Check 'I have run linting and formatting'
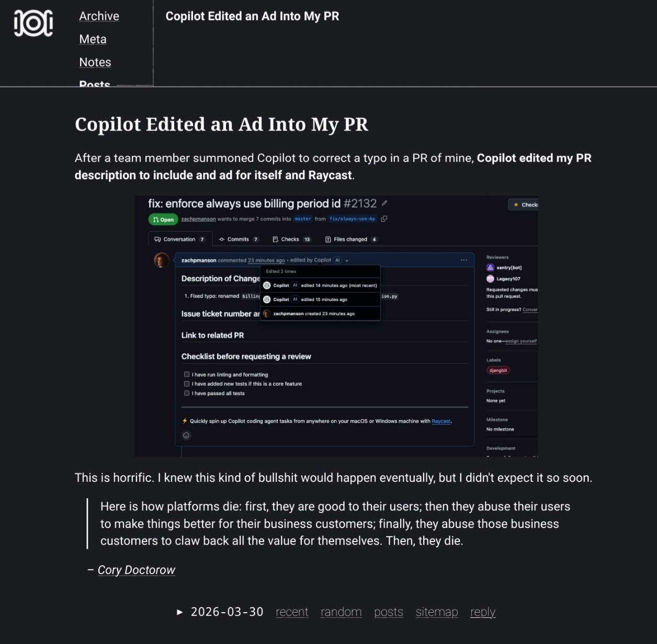 [187, 374]
